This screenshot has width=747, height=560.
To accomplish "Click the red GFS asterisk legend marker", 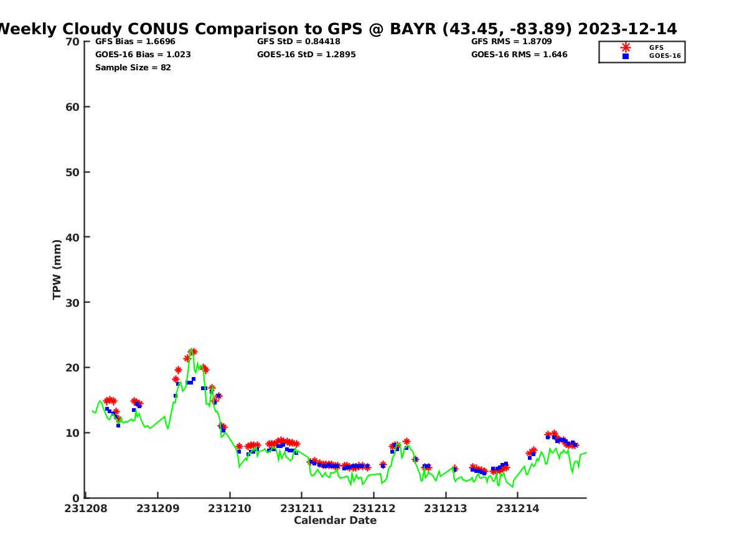I will click(626, 47).
